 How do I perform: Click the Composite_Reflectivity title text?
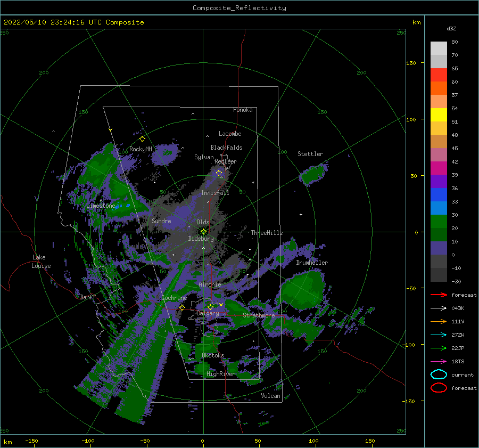tap(240, 8)
